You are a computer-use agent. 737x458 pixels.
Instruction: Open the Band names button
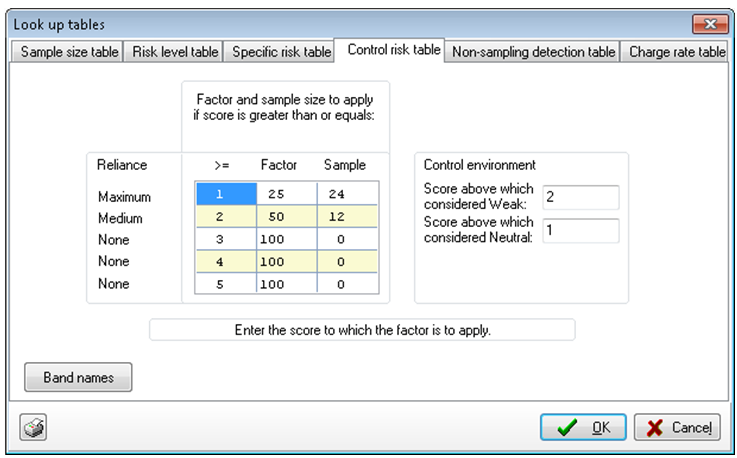point(78,377)
